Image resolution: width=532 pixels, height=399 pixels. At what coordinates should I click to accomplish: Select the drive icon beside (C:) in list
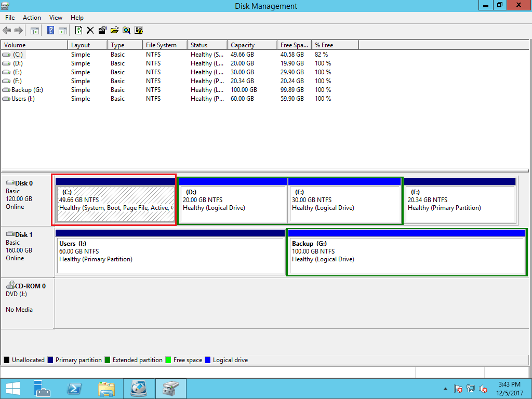pyautogui.click(x=6, y=55)
